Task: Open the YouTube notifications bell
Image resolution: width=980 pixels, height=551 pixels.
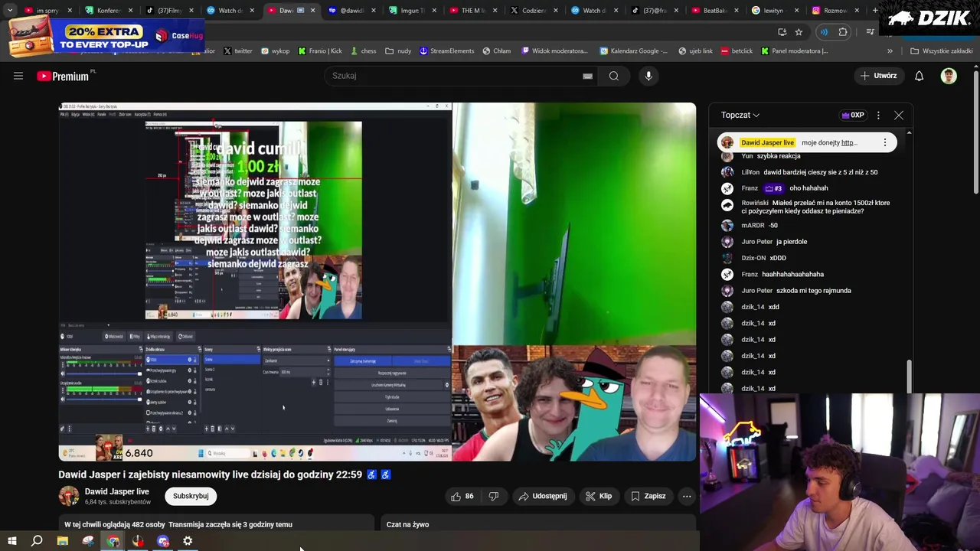Action: click(920, 76)
